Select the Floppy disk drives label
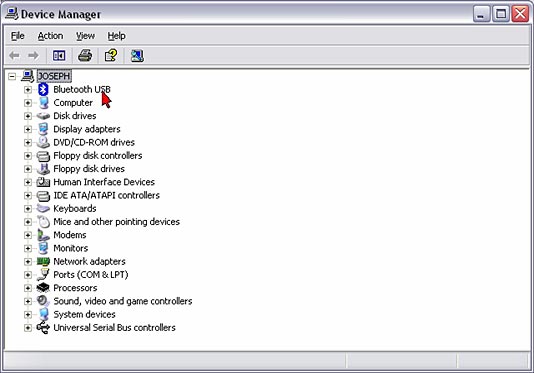This screenshot has height=373, width=534. point(89,169)
